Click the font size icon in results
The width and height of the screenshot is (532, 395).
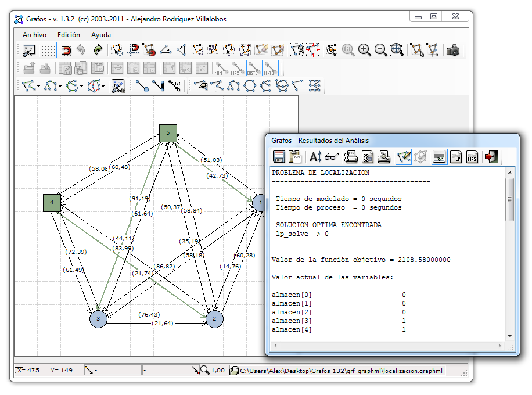click(315, 156)
